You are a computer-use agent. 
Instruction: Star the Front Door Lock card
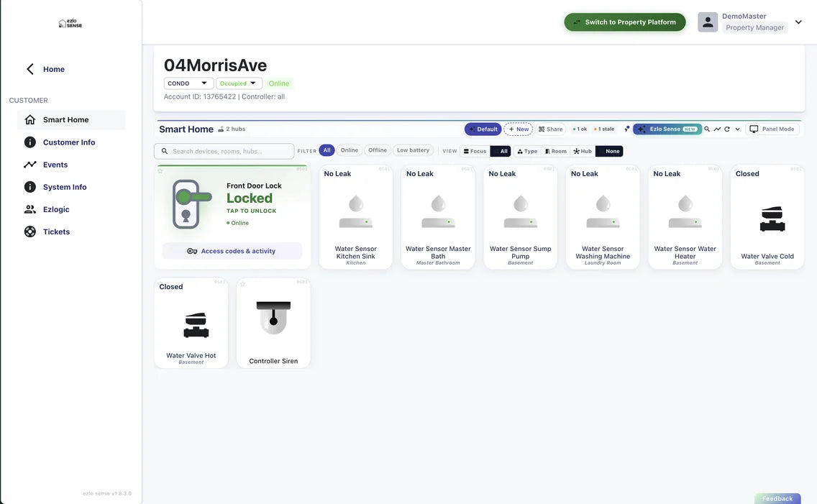pos(160,171)
